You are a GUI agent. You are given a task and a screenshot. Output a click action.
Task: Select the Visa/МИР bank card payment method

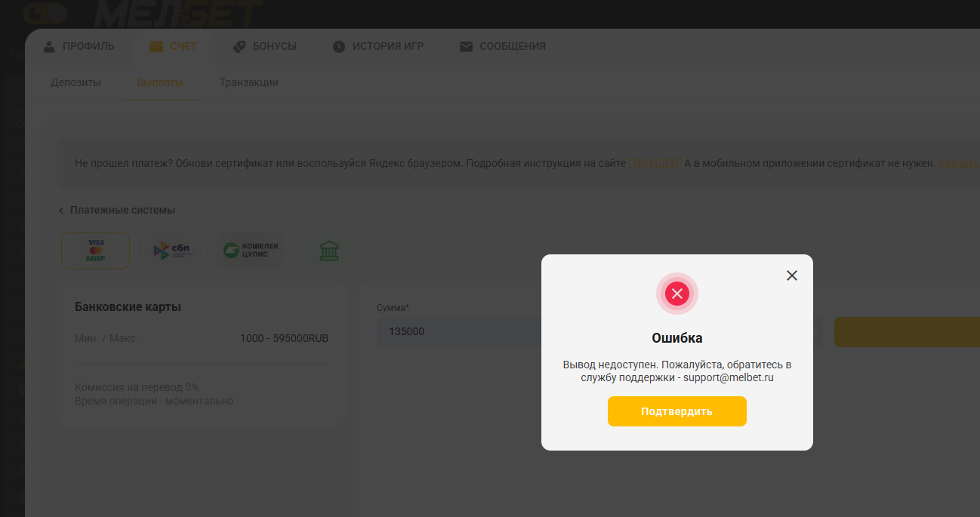[x=95, y=251]
